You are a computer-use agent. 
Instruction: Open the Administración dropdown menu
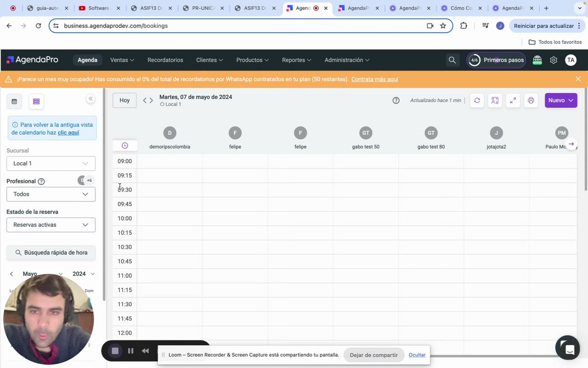pos(347,60)
